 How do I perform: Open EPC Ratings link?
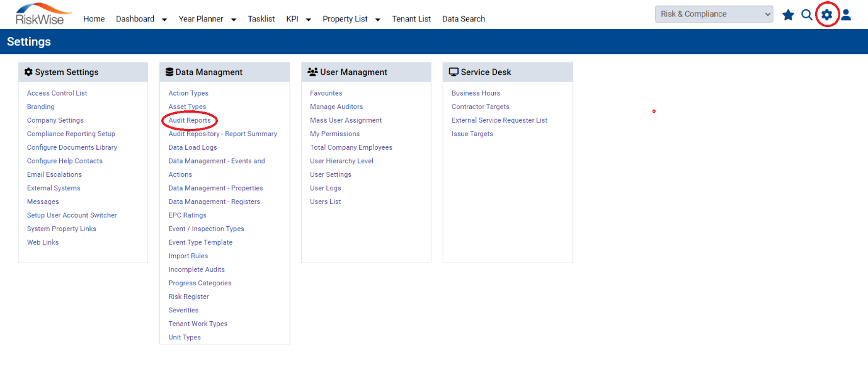(x=187, y=215)
